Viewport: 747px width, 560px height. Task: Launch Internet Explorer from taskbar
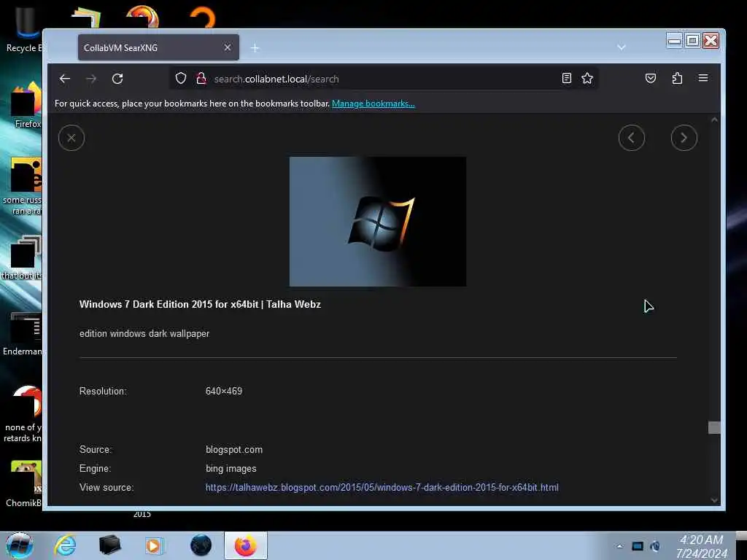65,545
